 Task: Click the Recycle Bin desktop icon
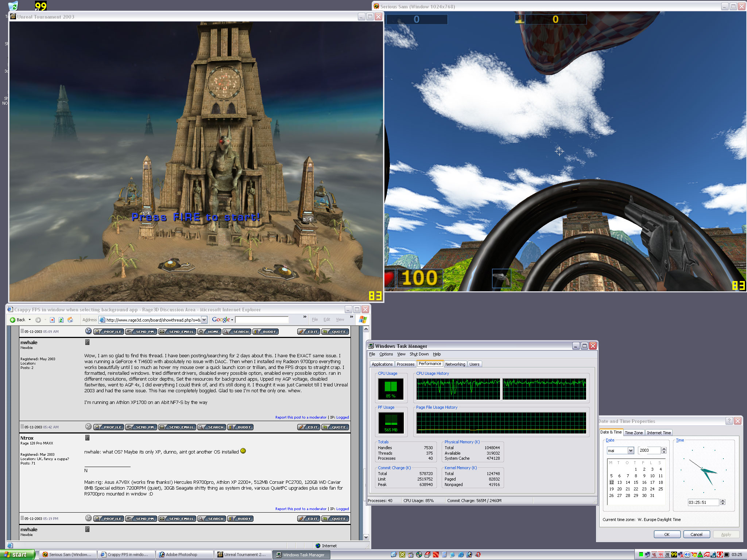(x=13, y=6)
